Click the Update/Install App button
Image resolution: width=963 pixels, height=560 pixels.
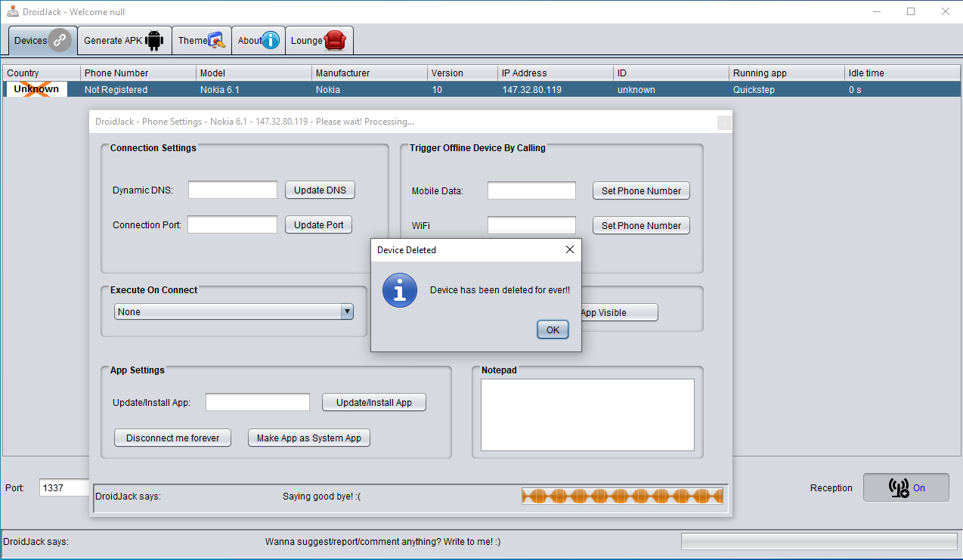pyautogui.click(x=374, y=402)
